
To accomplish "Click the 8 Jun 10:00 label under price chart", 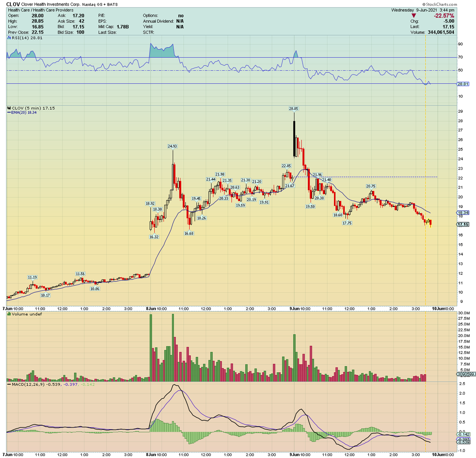I will [156, 308].
